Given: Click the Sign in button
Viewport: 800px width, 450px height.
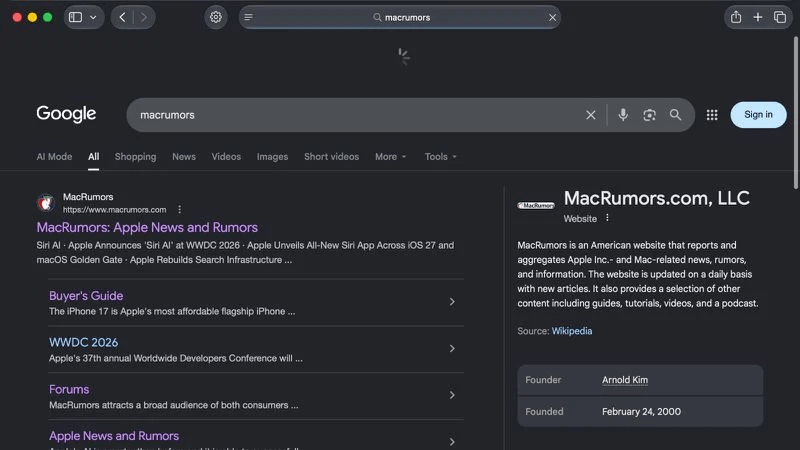Looking at the screenshot, I should 758,115.
